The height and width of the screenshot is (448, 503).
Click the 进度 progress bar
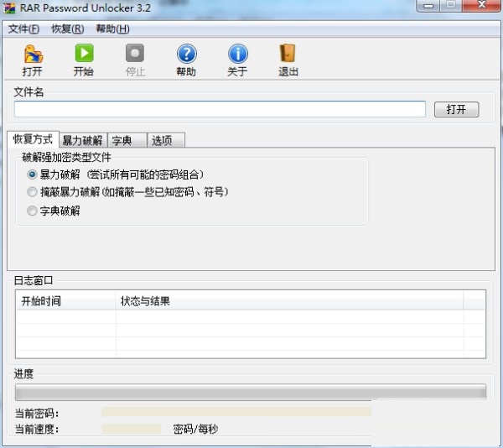pyautogui.click(x=251, y=392)
